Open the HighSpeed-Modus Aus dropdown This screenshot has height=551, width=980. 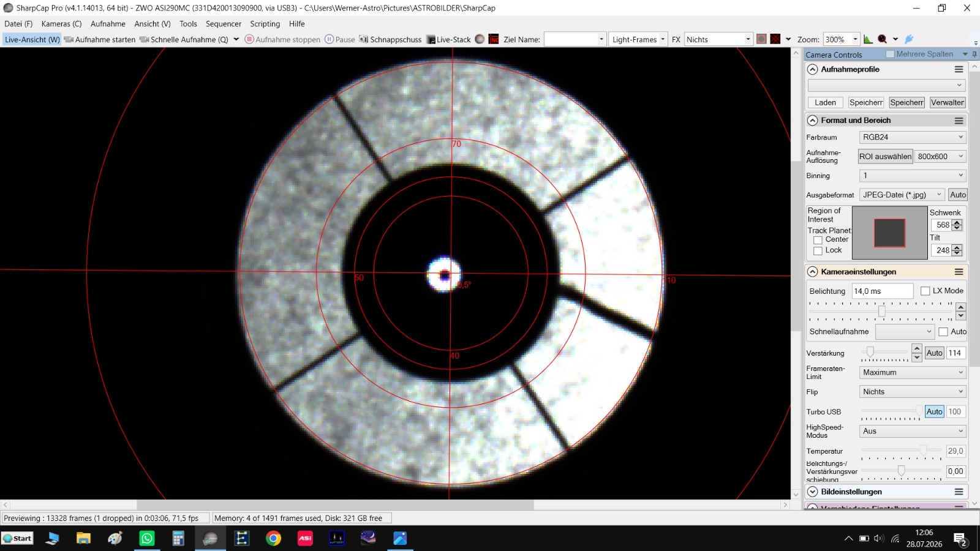(913, 431)
